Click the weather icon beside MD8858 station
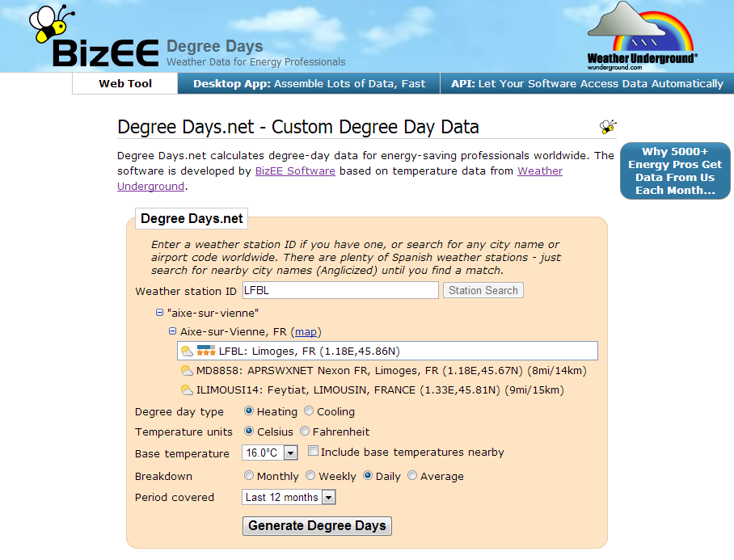 pos(187,371)
